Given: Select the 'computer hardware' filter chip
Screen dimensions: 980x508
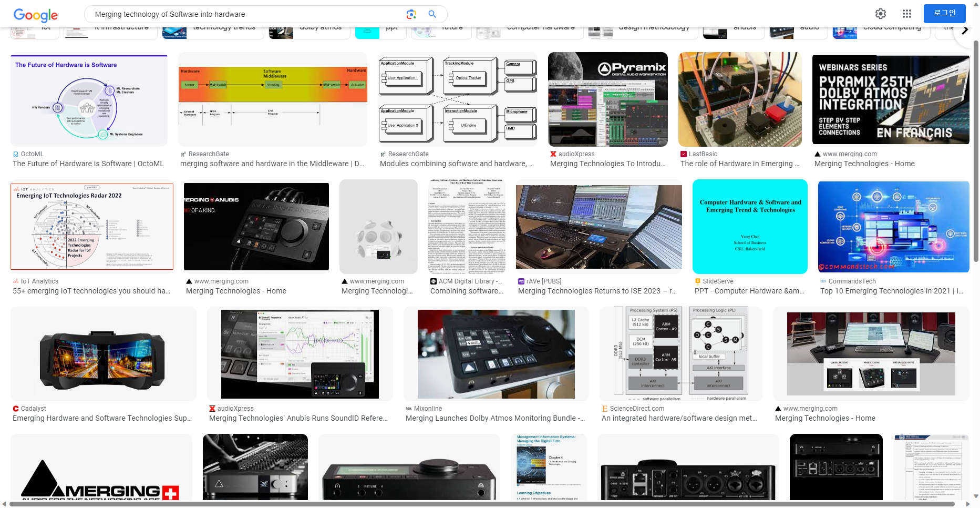Looking at the screenshot, I should [530, 32].
